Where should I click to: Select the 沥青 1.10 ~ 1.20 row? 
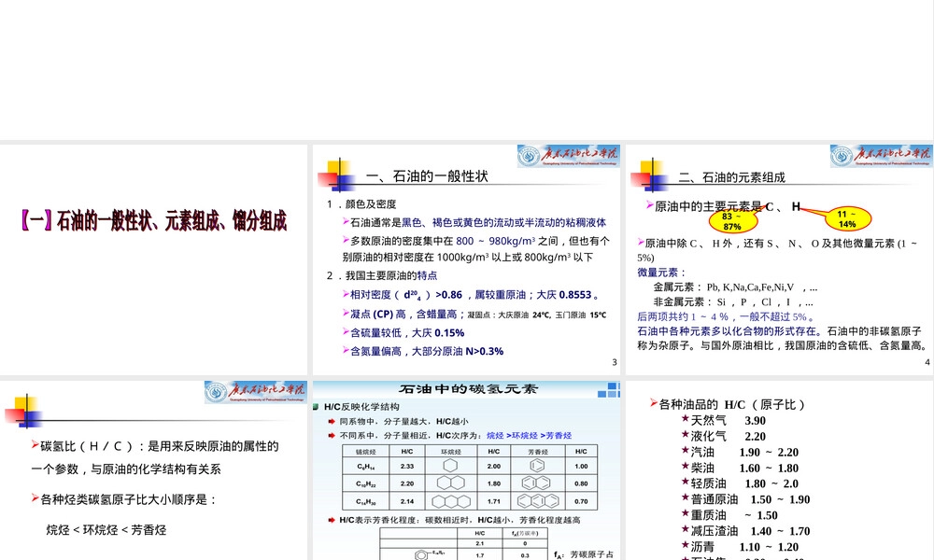740,547
